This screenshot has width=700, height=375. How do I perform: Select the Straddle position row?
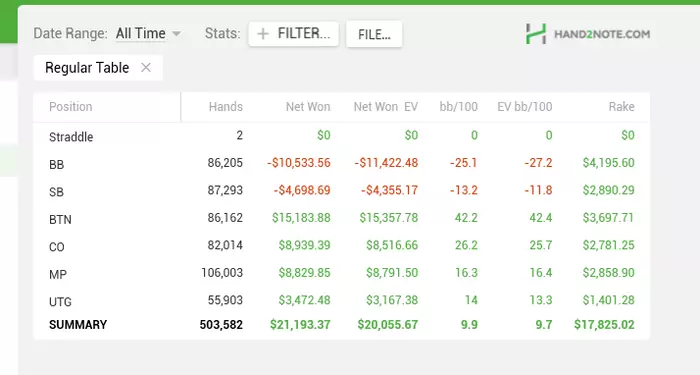342,136
